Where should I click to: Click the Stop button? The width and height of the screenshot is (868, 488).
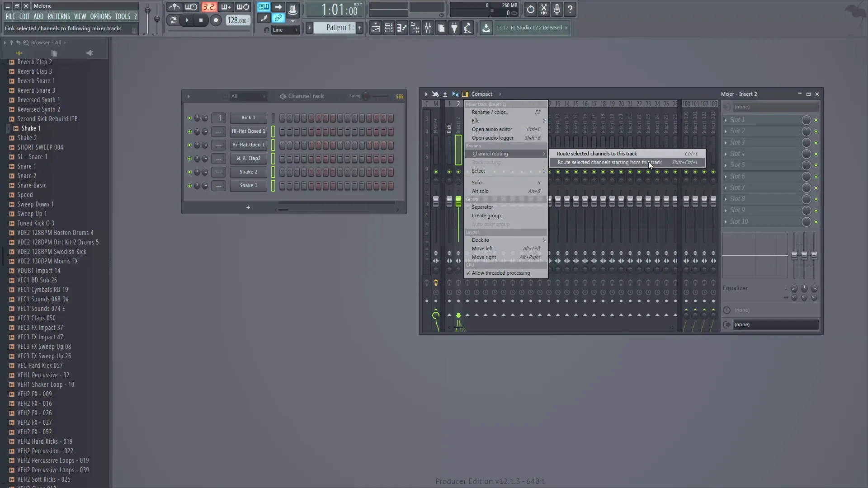[201, 20]
